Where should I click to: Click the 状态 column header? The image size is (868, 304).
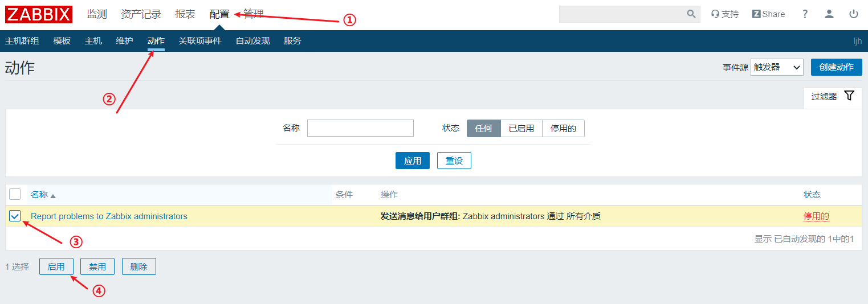[x=812, y=195]
